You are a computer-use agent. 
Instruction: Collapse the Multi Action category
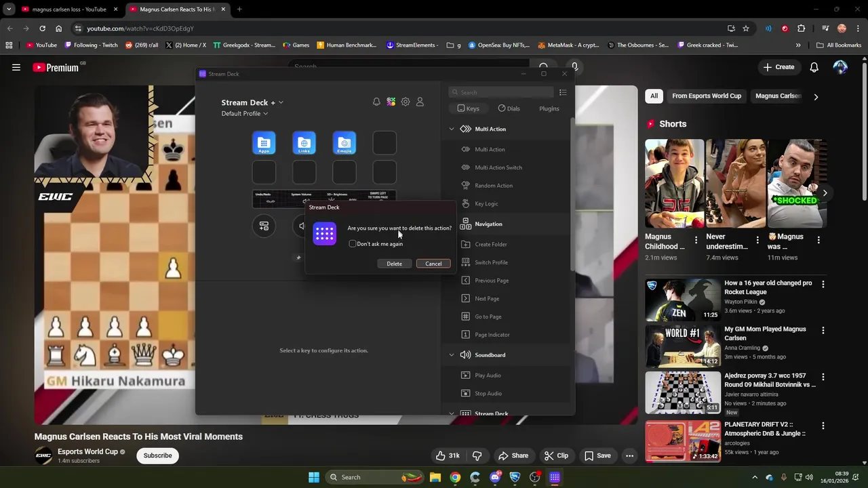[x=452, y=129]
